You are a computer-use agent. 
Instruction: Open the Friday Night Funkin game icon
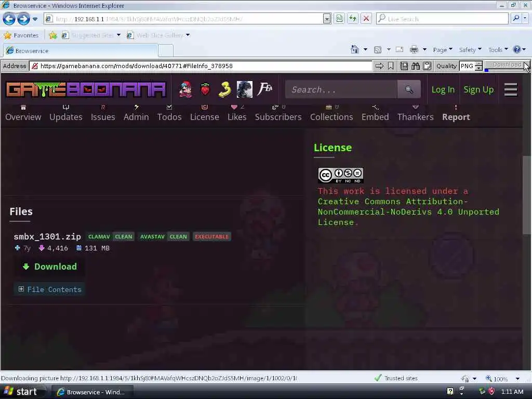(185, 89)
